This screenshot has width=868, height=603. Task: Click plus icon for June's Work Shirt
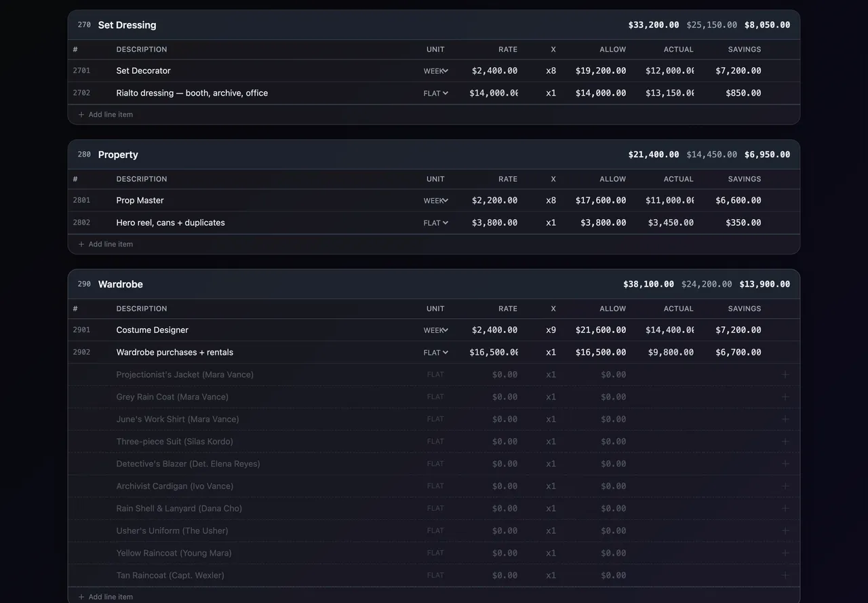tap(785, 419)
